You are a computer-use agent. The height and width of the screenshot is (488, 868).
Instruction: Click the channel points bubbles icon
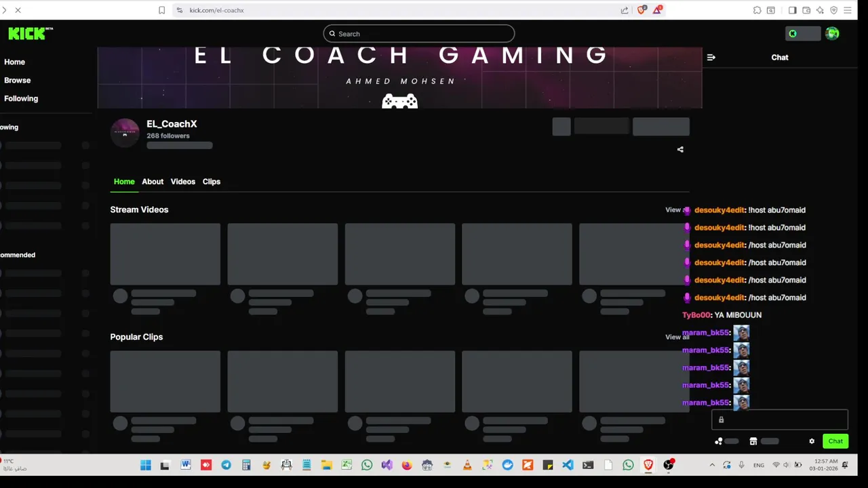coord(718,441)
